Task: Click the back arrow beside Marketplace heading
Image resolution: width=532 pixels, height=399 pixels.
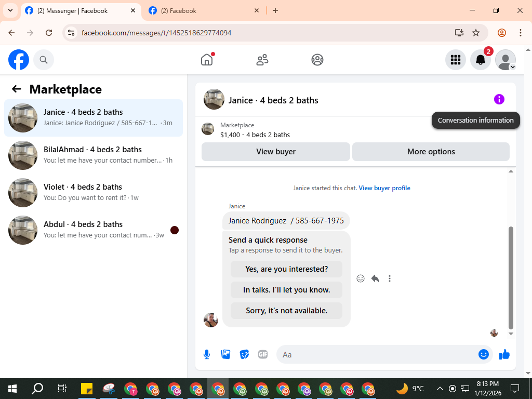Action: coord(17,89)
